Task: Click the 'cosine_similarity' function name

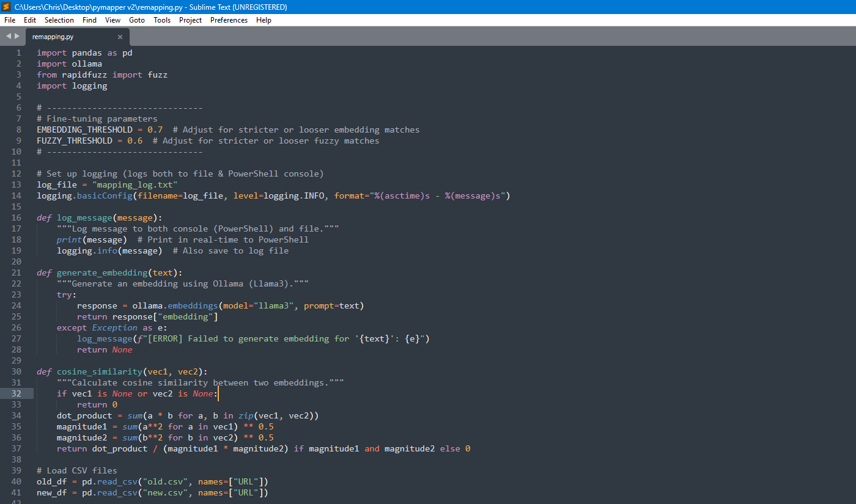Action: click(100, 371)
